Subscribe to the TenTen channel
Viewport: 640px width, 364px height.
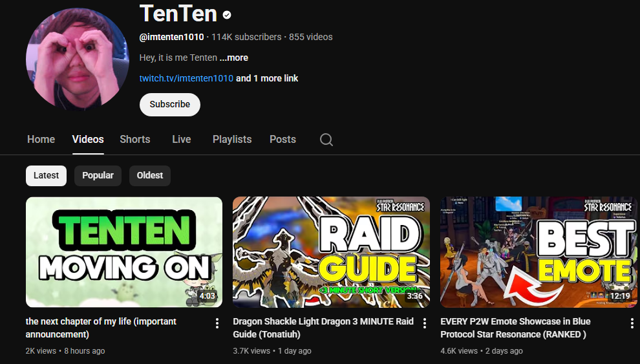tap(170, 105)
